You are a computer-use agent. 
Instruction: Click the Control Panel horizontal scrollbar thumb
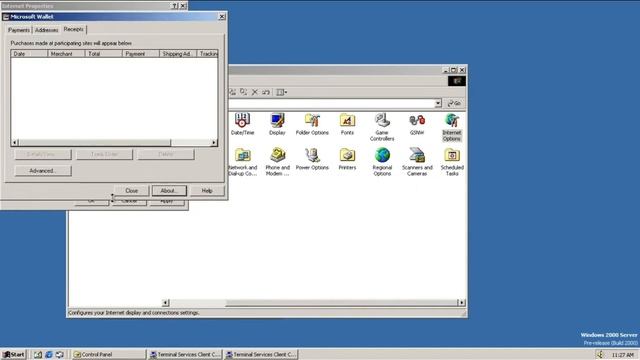tap(342, 302)
